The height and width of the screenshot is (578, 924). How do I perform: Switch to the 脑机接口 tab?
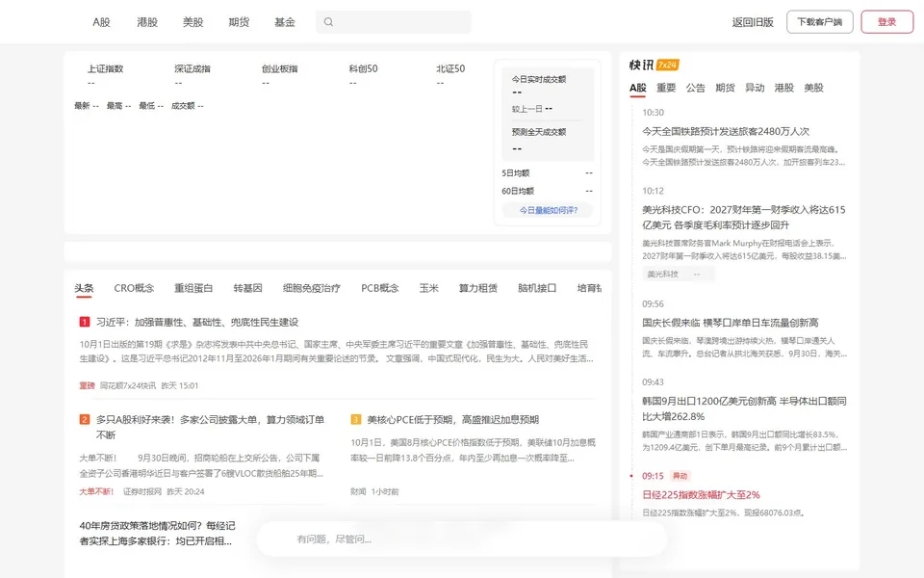[537, 288]
